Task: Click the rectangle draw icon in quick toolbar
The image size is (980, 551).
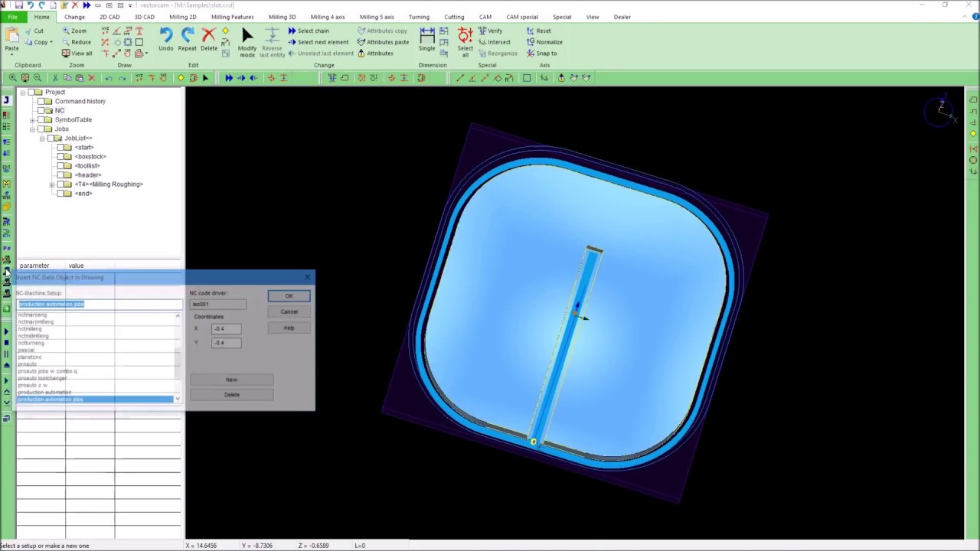Action: coord(527,78)
